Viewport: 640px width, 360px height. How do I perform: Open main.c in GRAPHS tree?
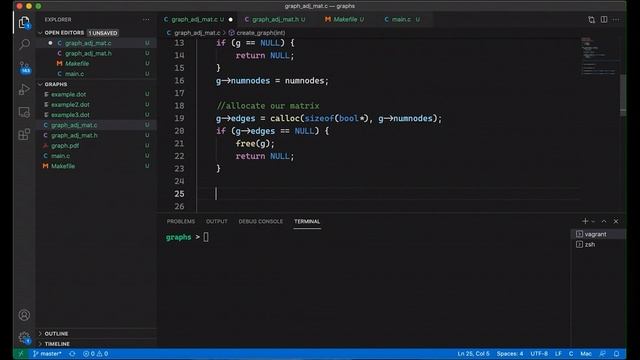[96, 156]
